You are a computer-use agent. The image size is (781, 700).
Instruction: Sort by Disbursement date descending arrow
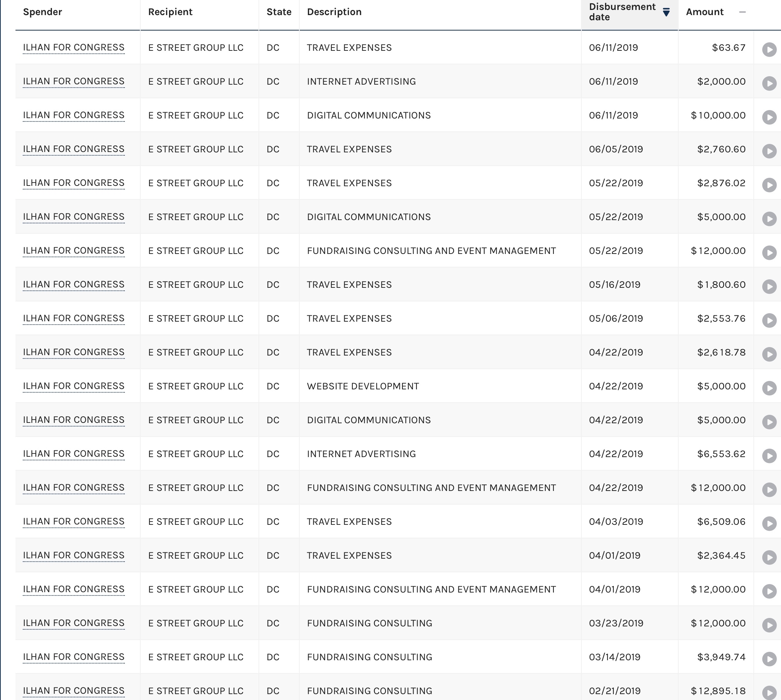(x=666, y=12)
